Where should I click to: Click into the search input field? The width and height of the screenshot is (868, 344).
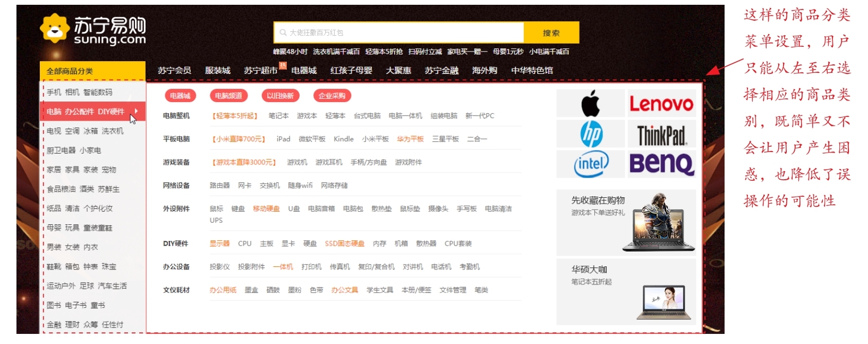404,33
